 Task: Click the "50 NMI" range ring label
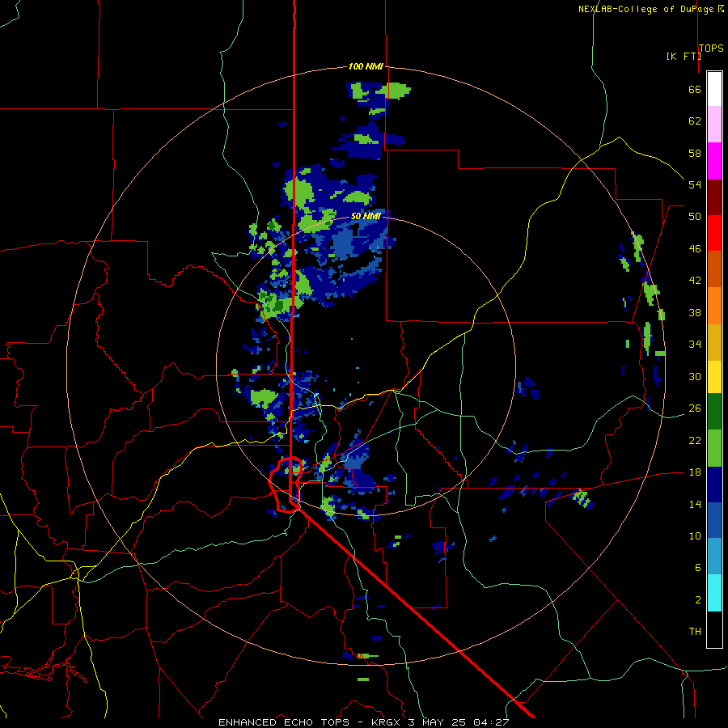pos(366,216)
